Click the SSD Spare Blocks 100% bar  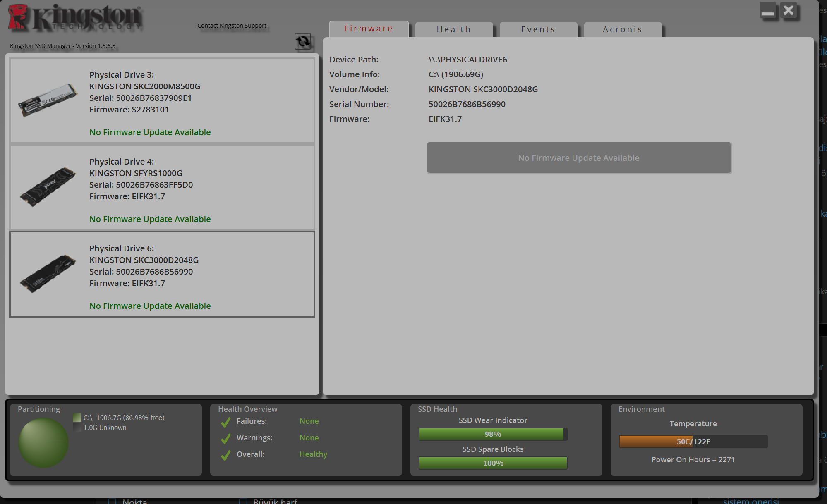493,463
